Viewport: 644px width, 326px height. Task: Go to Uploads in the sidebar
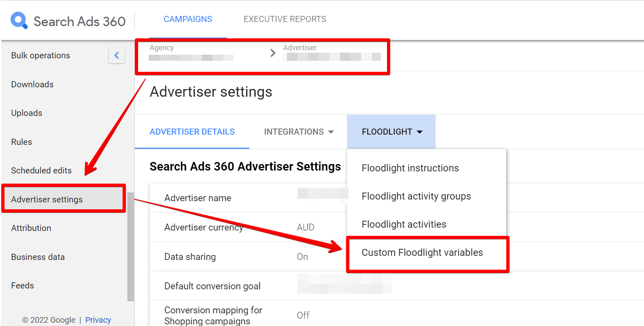click(x=27, y=113)
